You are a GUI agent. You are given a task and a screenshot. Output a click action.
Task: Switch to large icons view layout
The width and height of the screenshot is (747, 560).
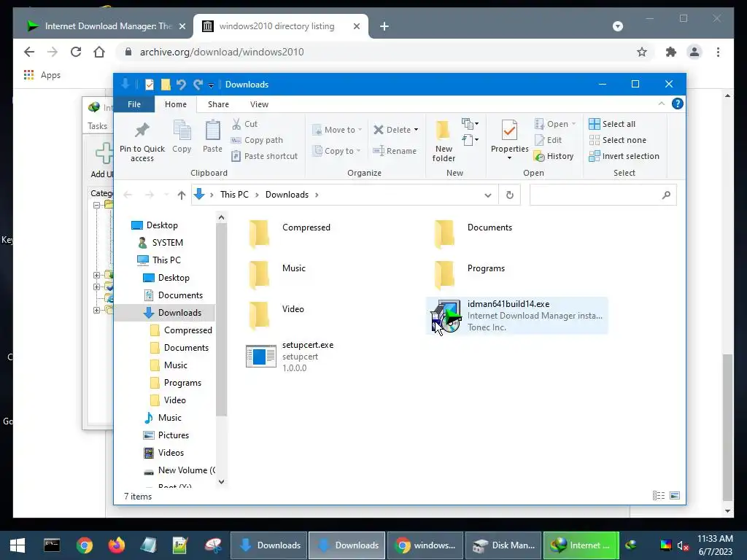tap(675, 496)
